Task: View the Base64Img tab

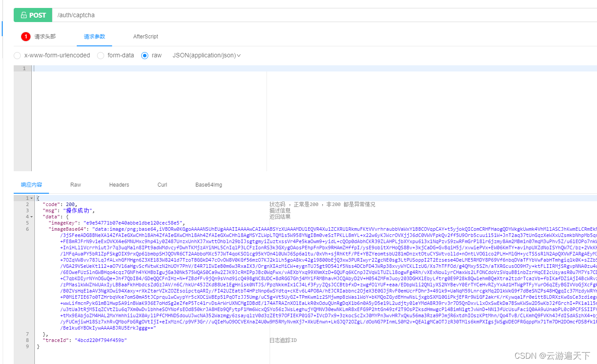Action: point(208,184)
